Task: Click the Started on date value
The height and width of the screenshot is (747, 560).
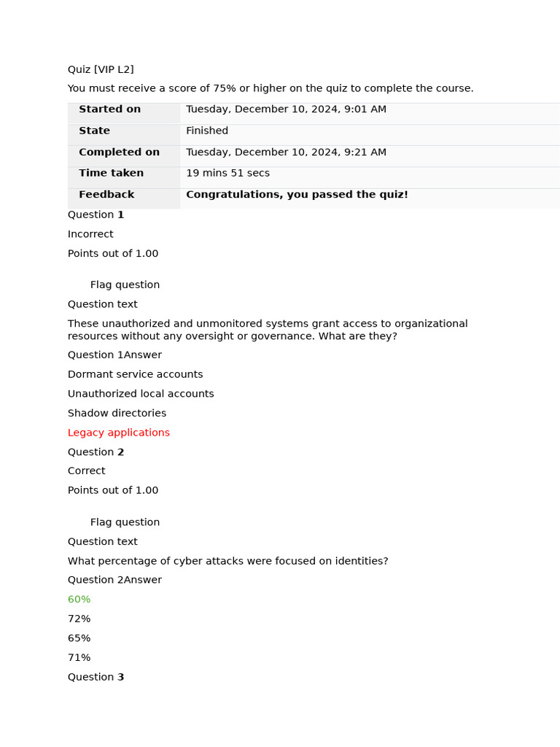Action: click(286, 109)
